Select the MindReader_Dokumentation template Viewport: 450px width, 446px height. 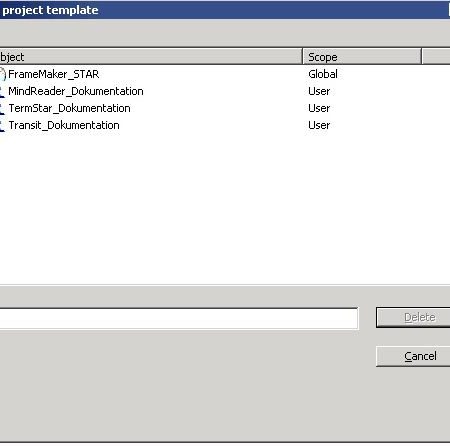76,91
